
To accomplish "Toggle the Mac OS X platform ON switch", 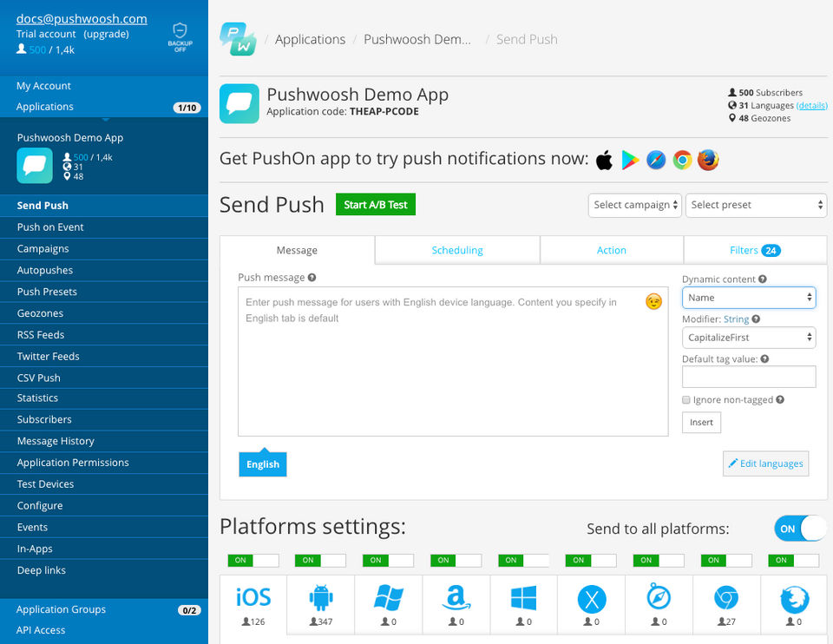I will [591, 560].
